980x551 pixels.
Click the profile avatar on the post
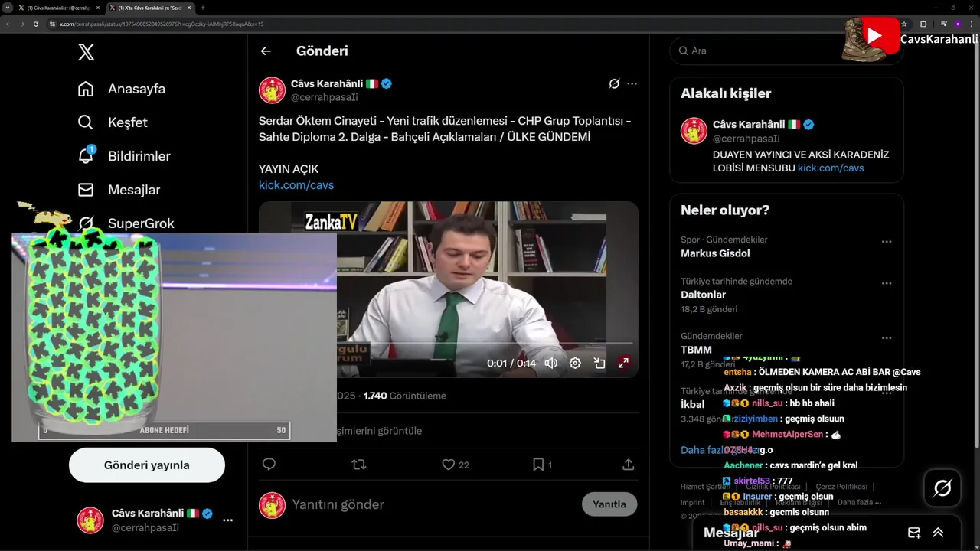pos(272,90)
